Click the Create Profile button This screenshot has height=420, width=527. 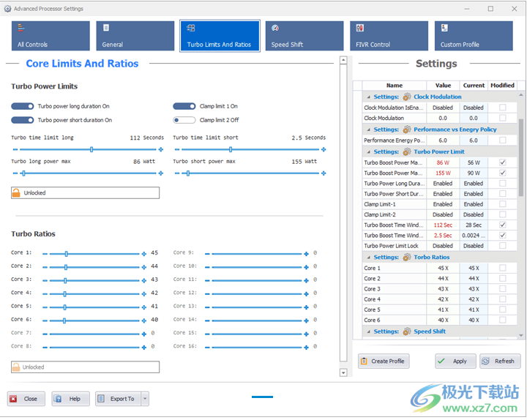384,361
